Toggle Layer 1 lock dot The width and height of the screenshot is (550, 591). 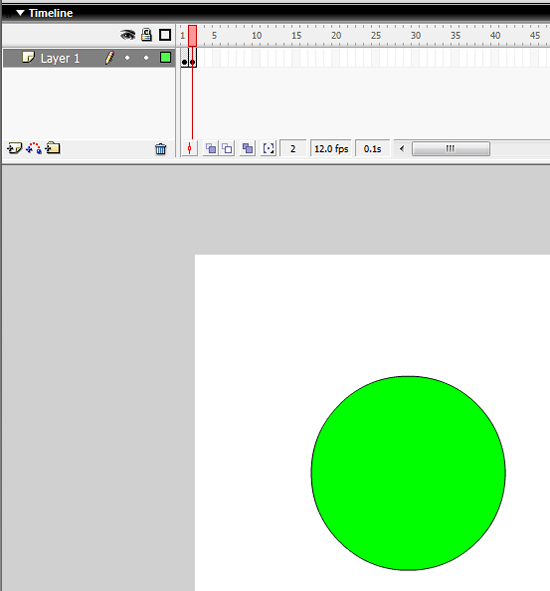(x=146, y=58)
